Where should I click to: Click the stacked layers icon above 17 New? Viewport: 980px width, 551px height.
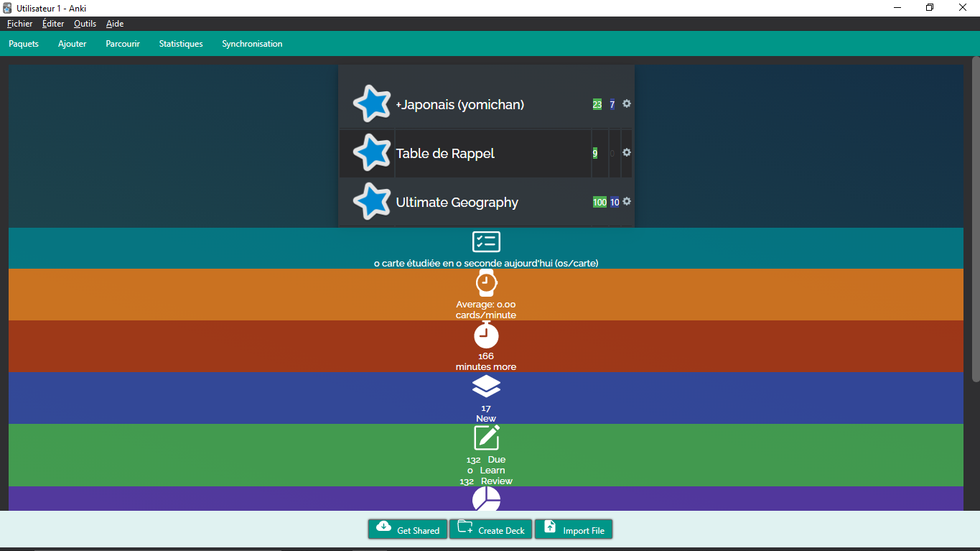486,386
